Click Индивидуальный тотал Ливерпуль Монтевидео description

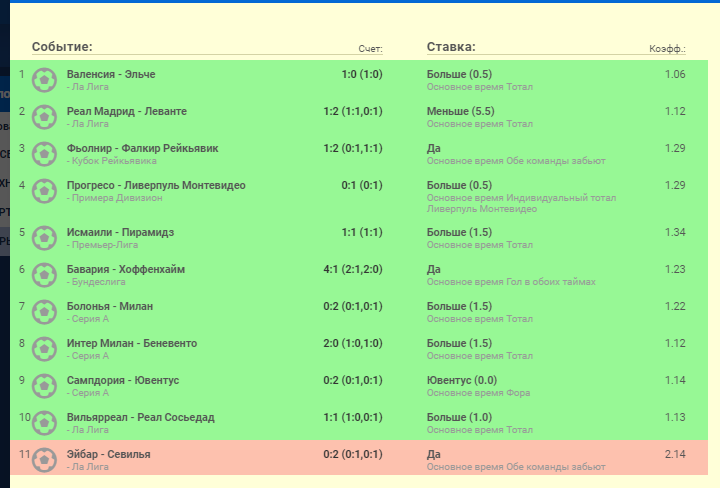coord(521,203)
